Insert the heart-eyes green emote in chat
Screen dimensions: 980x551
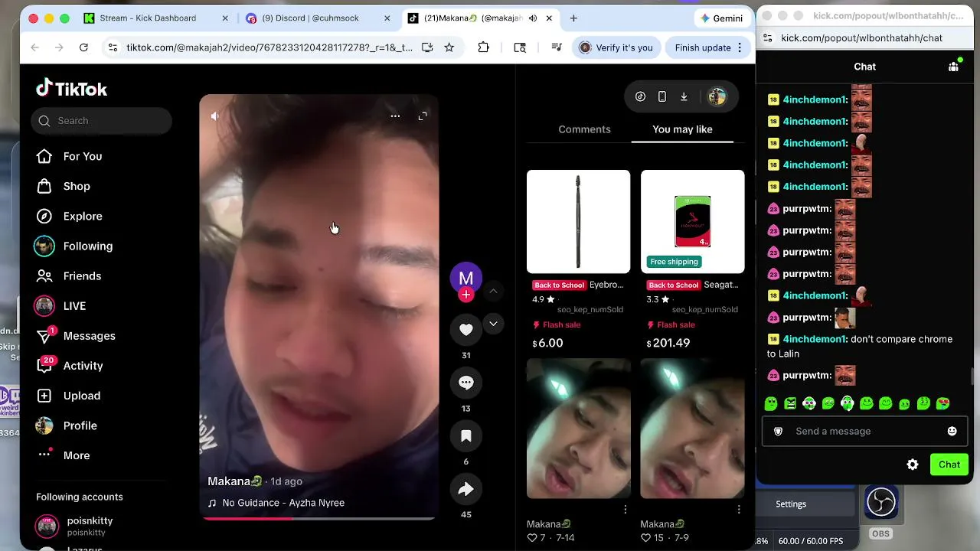pyautogui.click(x=943, y=403)
